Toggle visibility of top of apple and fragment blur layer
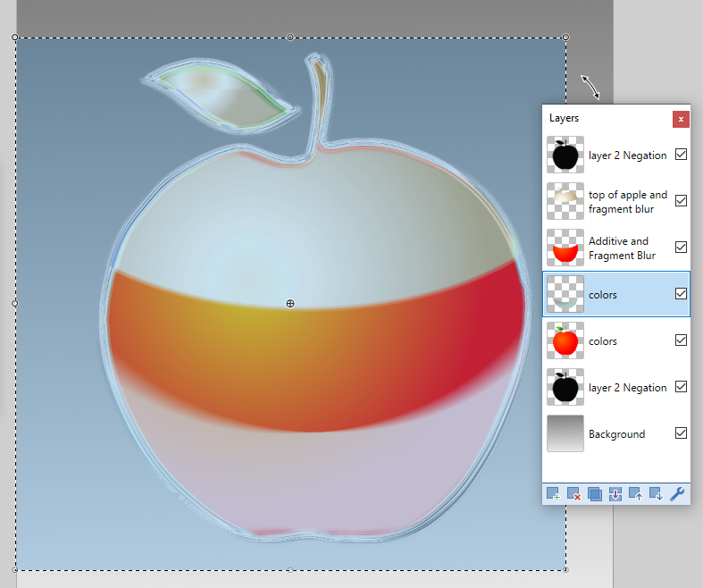Screen dimensions: 703x588 click(x=681, y=200)
